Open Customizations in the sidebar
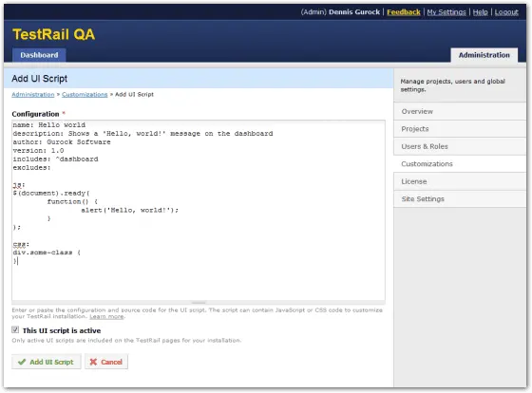Image resolution: width=532 pixels, height=393 pixels. pos(460,164)
